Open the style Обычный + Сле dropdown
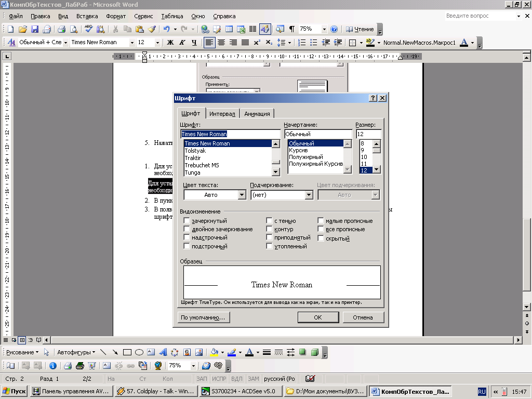This screenshot has height=399, width=532. pyautogui.click(x=65, y=43)
